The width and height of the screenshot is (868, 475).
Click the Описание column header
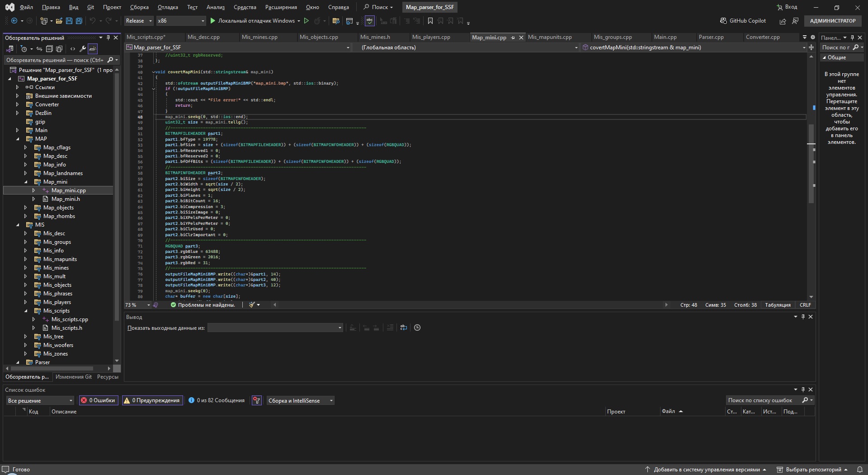(64, 412)
